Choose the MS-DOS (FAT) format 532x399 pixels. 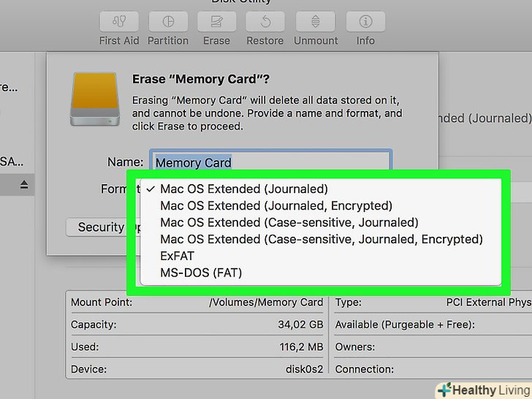(x=201, y=273)
